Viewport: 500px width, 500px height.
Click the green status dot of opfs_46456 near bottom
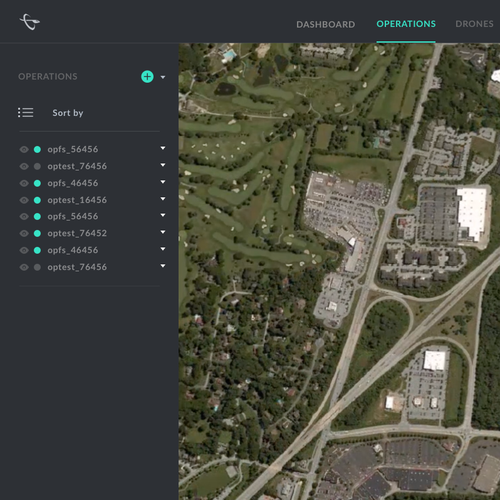[37, 250]
